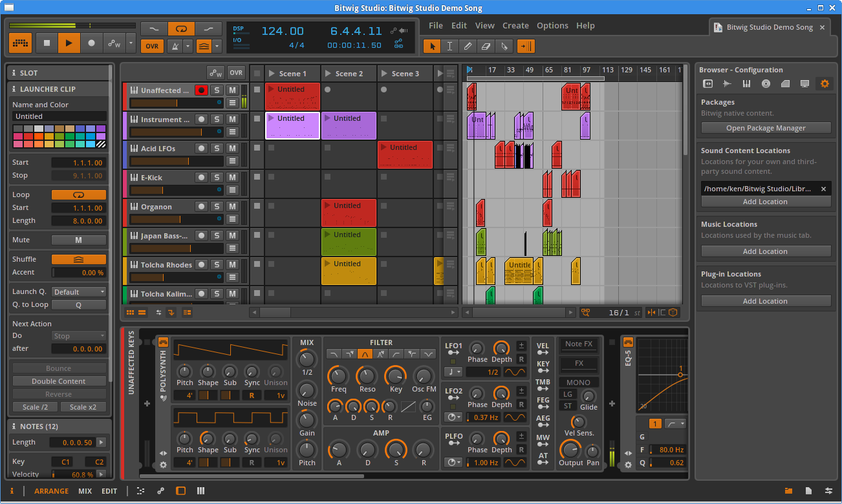Open EQ-5 band filter type dropdown
The height and width of the screenshot is (504, 842).
point(675,424)
